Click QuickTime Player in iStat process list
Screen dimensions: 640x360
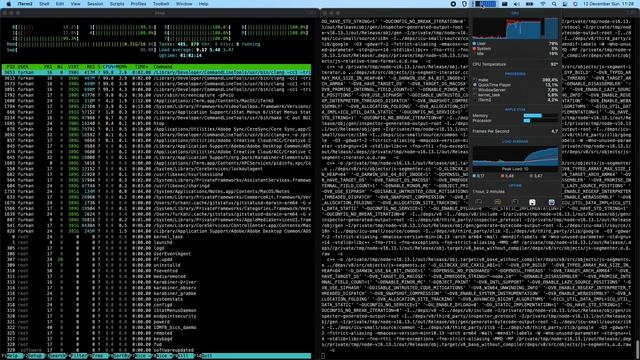tap(515, 85)
